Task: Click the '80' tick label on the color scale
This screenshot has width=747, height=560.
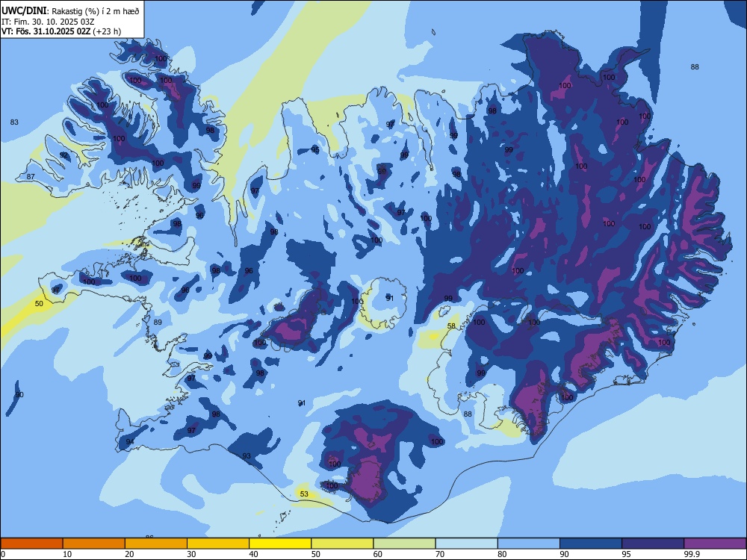Action: click(502, 554)
